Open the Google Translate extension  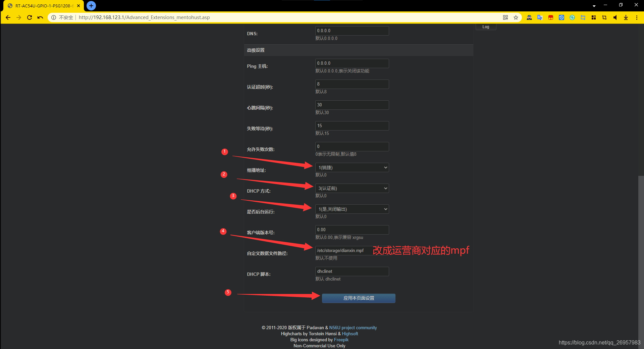(540, 17)
